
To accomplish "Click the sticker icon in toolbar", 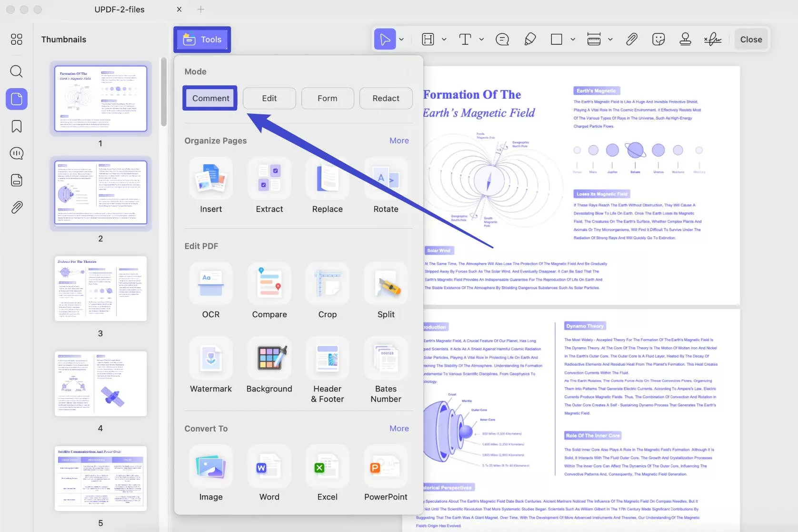I will [x=658, y=39].
